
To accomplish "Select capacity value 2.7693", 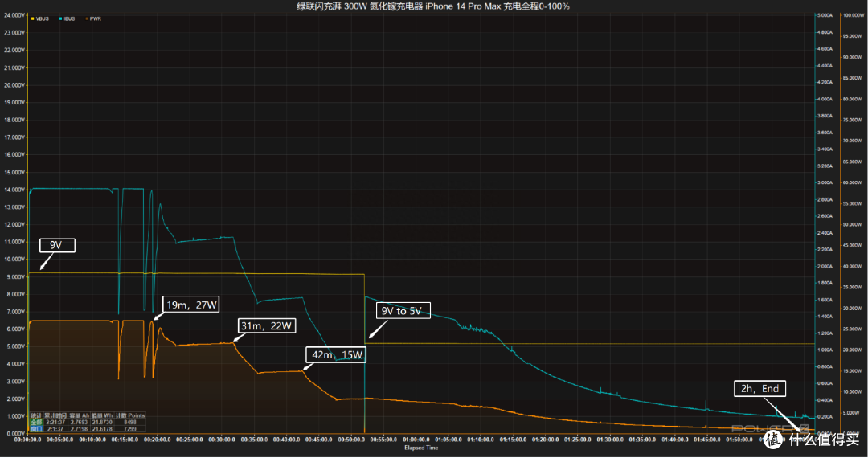I will 79,422.
